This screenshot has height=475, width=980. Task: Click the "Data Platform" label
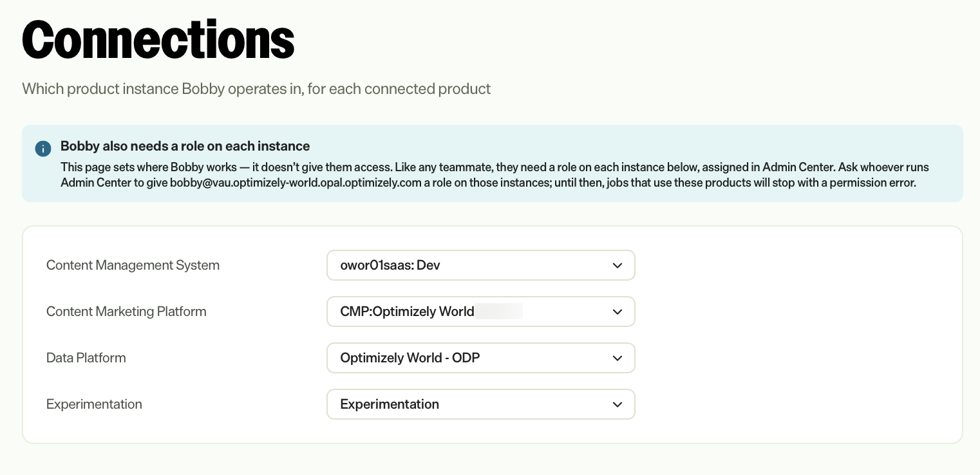coord(86,358)
